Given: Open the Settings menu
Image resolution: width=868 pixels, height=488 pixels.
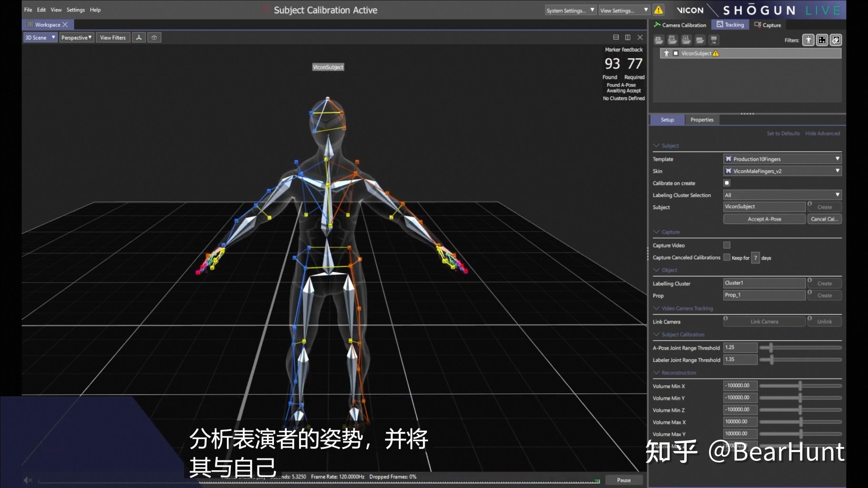Looking at the screenshot, I should pyautogui.click(x=75, y=10).
